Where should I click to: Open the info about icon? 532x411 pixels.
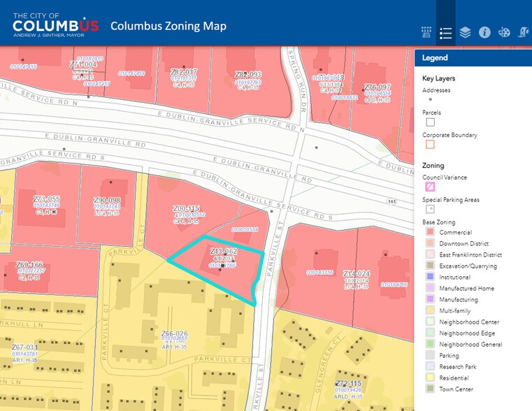click(484, 33)
